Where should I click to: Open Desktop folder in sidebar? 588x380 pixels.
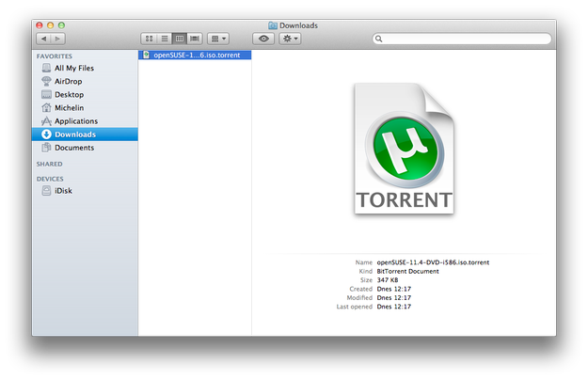(x=85, y=94)
